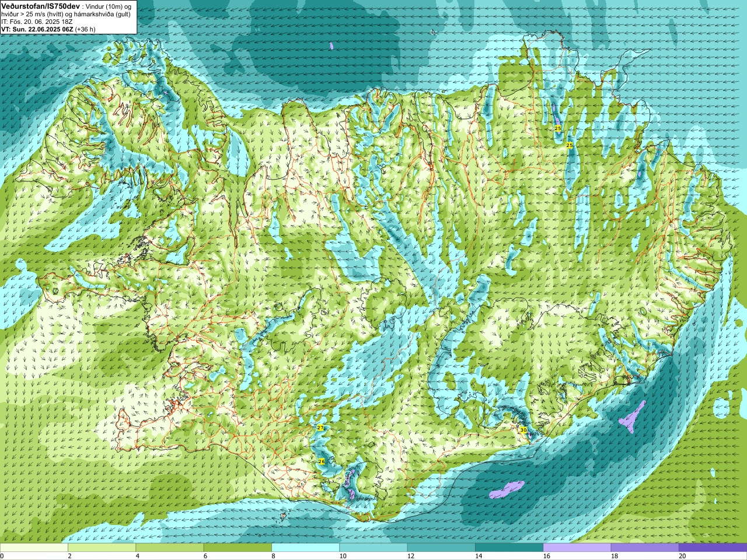Screen dimensions: 747x560
Task: Click the 'Vindur (10m) og' description text
Action: click(109, 6)
